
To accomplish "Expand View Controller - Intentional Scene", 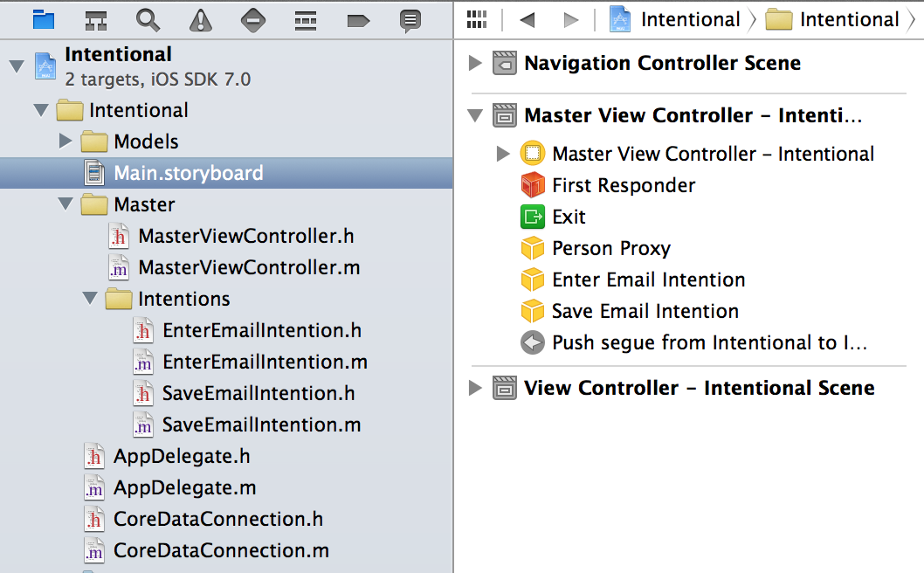I will [x=475, y=388].
